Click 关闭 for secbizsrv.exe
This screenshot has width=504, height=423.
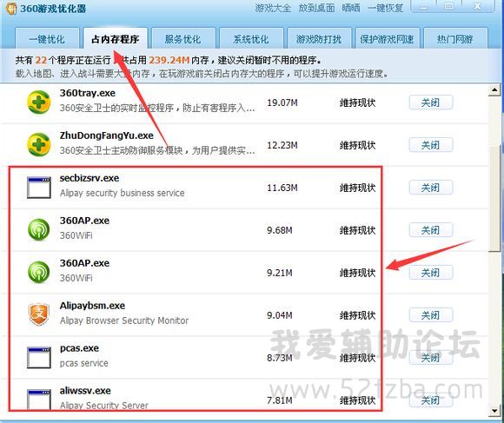click(431, 188)
